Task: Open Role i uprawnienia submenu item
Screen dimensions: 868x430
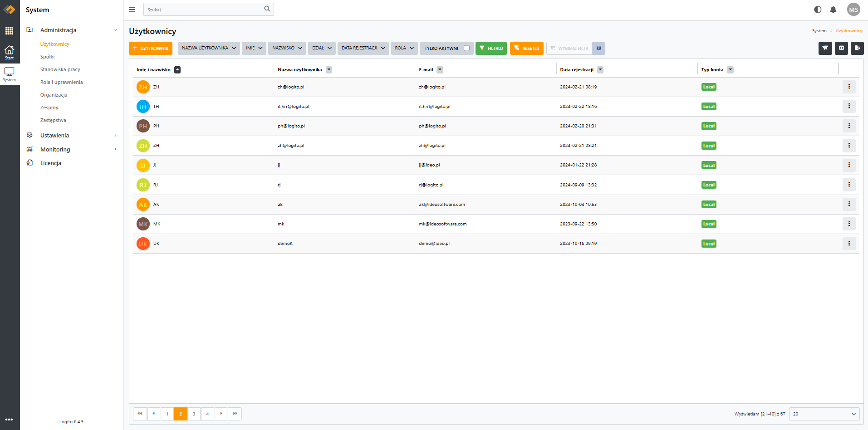Action: [61, 82]
